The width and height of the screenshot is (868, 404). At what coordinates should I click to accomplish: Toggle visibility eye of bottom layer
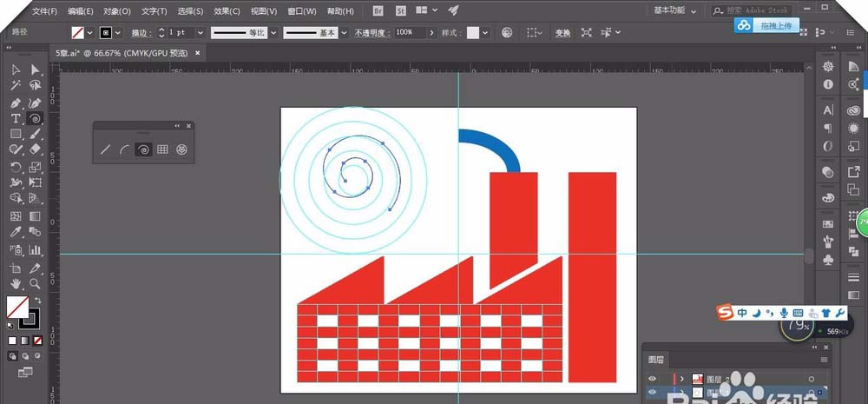point(653,393)
